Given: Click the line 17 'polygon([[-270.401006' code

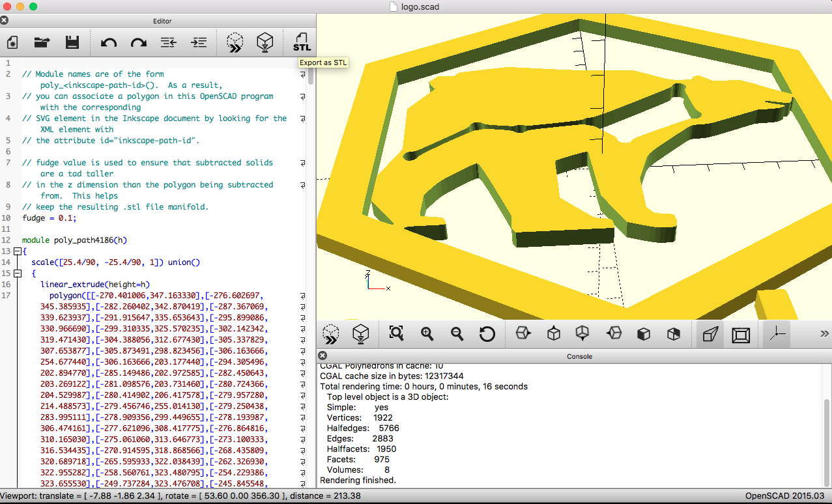Looking at the screenshot, I should tap(155, 296).
